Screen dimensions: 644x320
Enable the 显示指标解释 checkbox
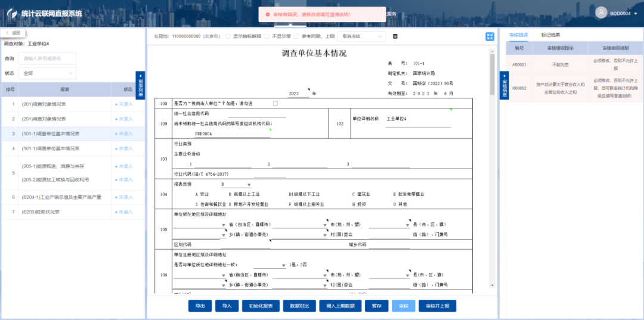tap(227, 36)
